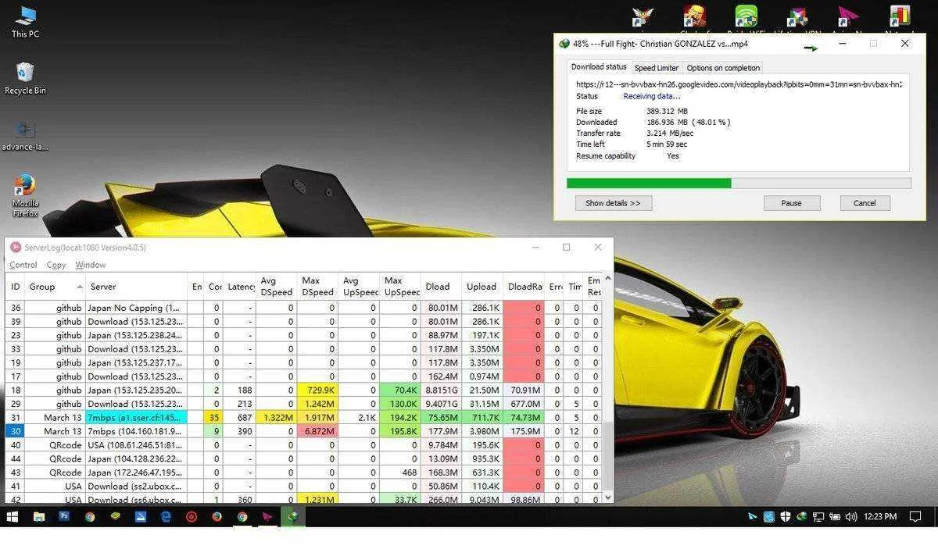Click the Show details >> button
938x560 pixels.
point(614,203)
